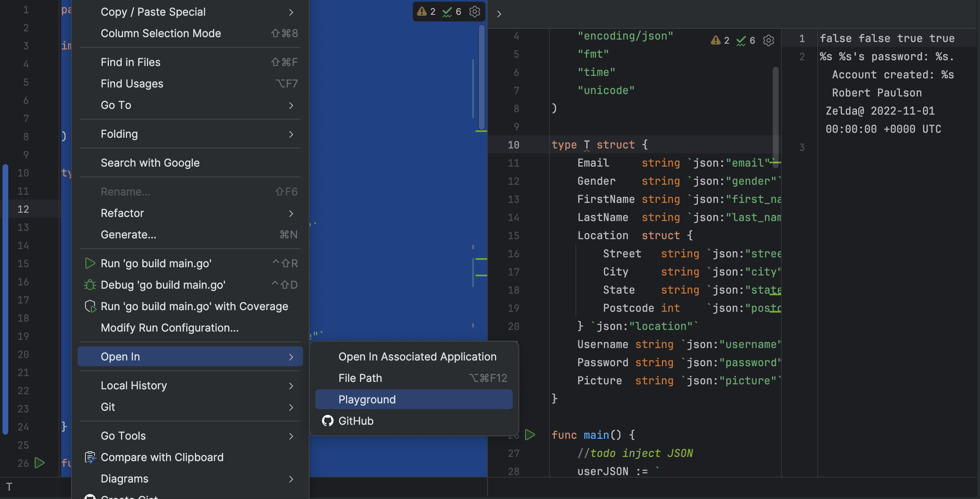This screenshot has height=499, width=980.
Task: Expand the Go To submenu
Action: (116, 105)
